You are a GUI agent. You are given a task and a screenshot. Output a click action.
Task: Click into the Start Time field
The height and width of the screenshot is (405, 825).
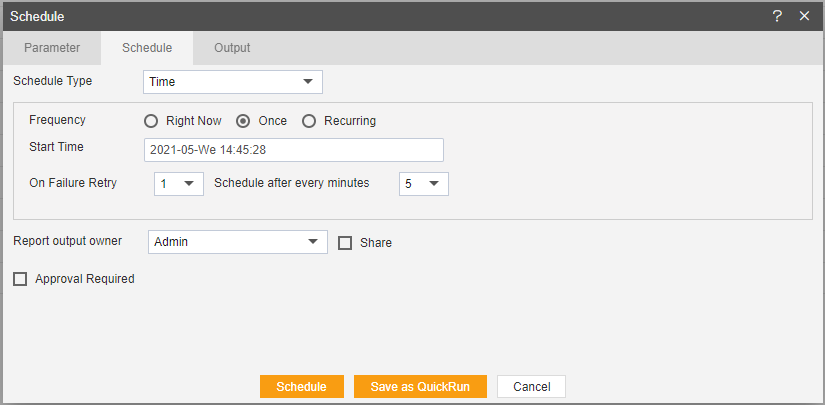[294, 150]
